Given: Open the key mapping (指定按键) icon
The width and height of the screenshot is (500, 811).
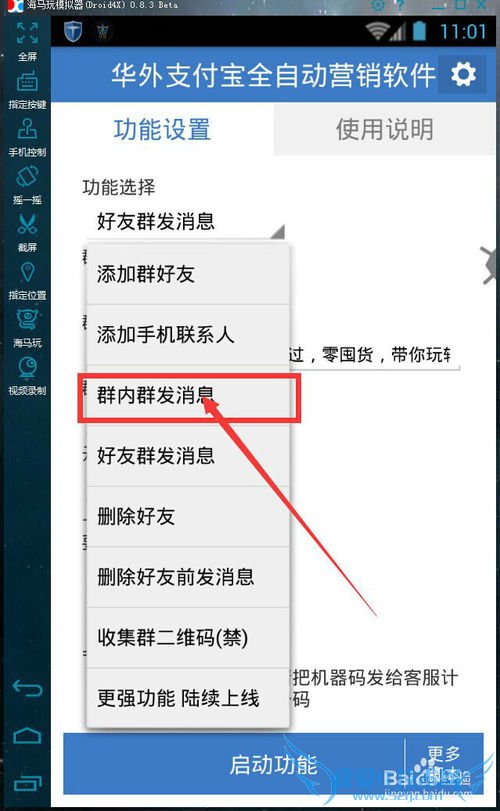Looking at the screenshot, I should pos(27,83).
